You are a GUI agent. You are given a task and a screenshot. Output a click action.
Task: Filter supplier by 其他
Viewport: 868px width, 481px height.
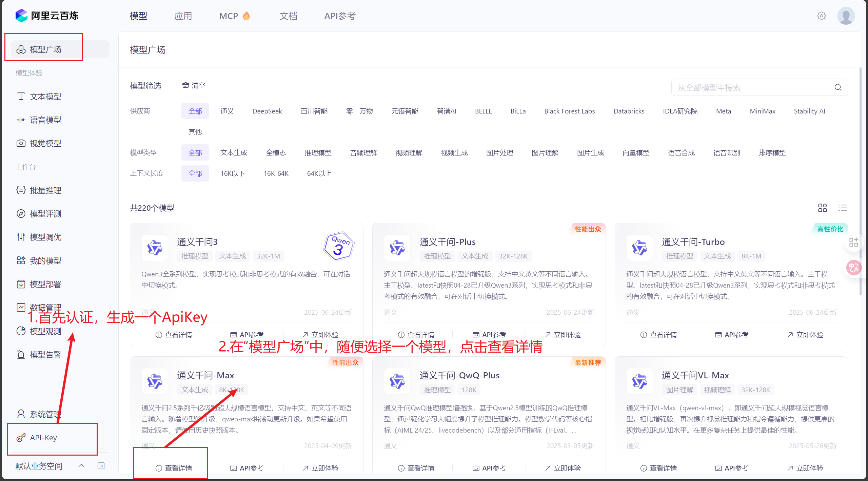(x=195, y=131)
